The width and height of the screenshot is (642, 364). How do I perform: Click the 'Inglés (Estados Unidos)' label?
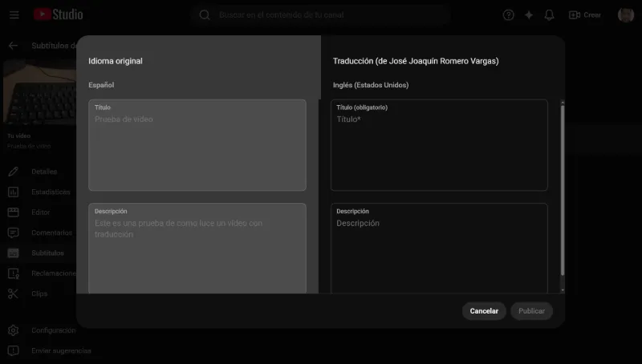371,85
